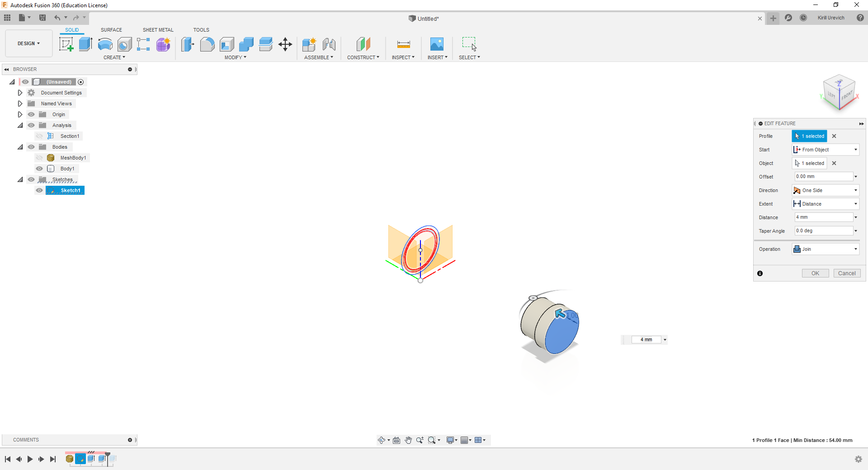The width and height of the screenshot is (868, 470).
Task: Click the Measure tool under Inspect
Action: (403, 44)
